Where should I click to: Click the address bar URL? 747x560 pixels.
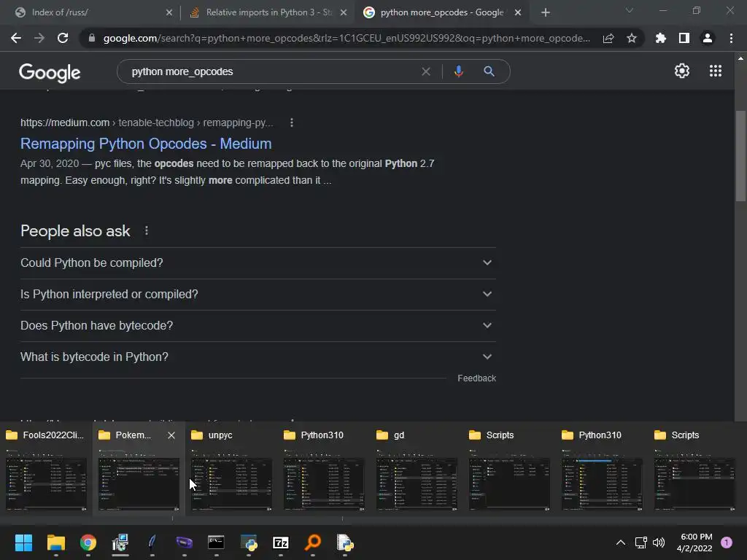tap(347, 38)
